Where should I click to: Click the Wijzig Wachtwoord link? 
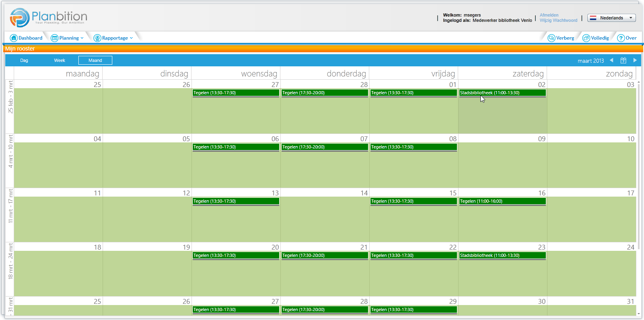coord(558,20)
